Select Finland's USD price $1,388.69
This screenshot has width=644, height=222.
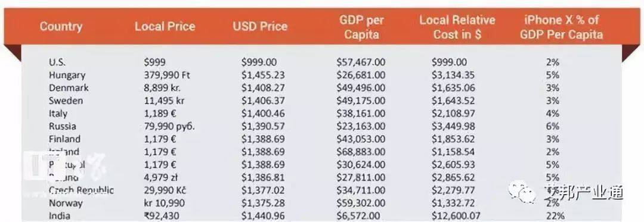click(263, 139)
